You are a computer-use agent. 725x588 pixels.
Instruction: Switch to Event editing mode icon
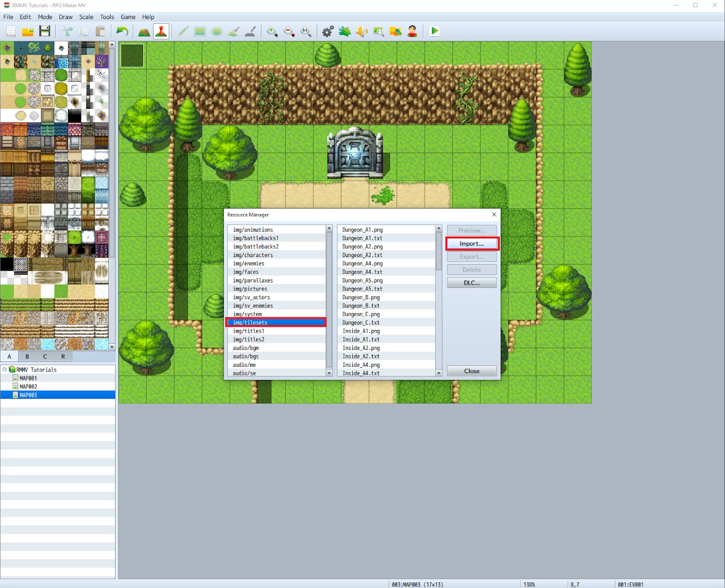[x=161, y=31]
